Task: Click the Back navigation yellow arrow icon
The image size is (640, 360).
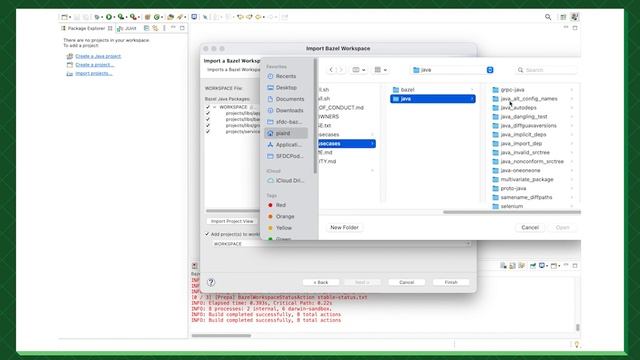Action: 258,17
